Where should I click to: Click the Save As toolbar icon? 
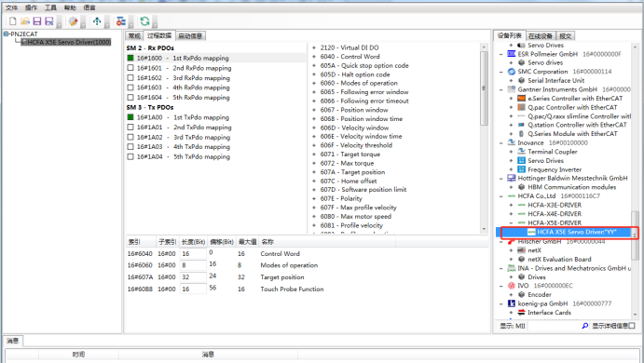[49, 20]
